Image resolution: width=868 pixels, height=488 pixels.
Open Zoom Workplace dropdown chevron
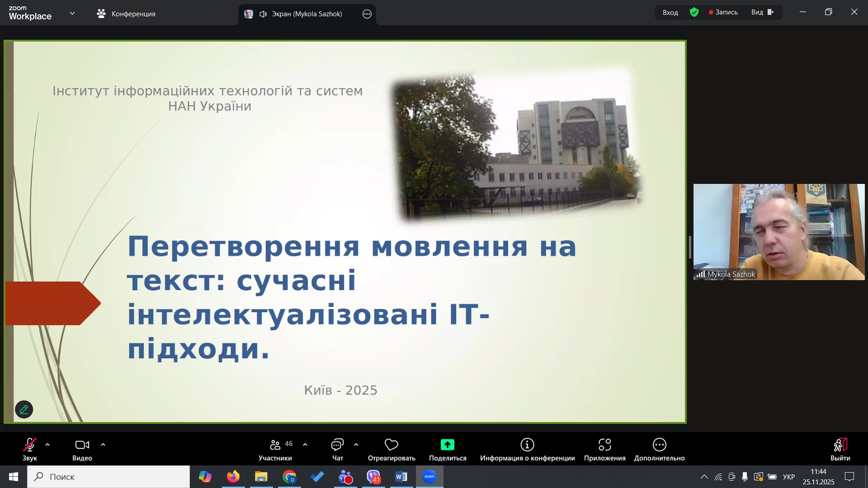pos(72,14)
